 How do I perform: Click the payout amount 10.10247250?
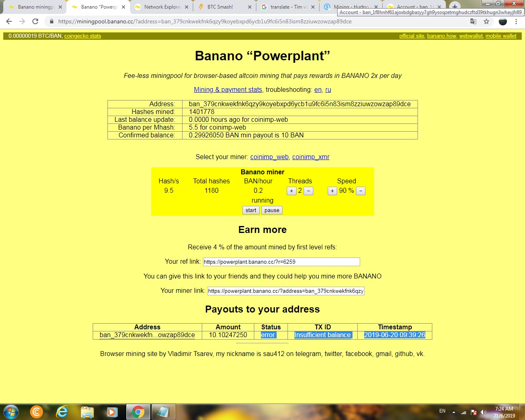tap(228, 335)
